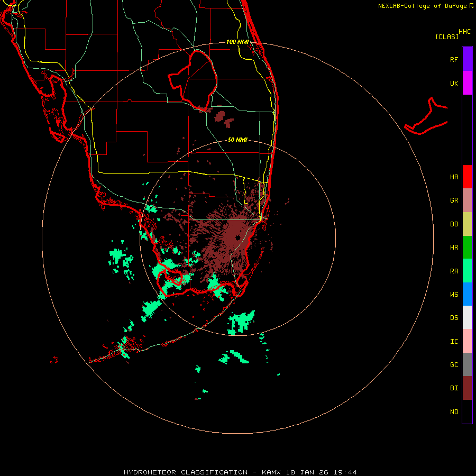Click the WS blue legend swatch
This screenshot has width=476, height=476.
tap(467, 294)
